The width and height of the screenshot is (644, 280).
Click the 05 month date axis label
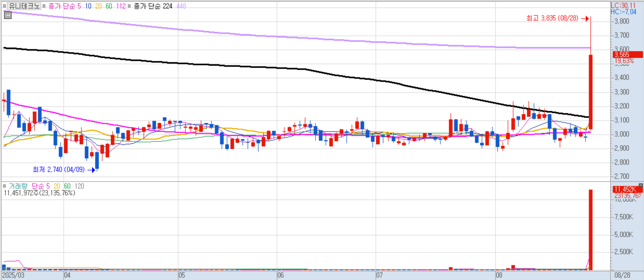click(x=182, y=275)
